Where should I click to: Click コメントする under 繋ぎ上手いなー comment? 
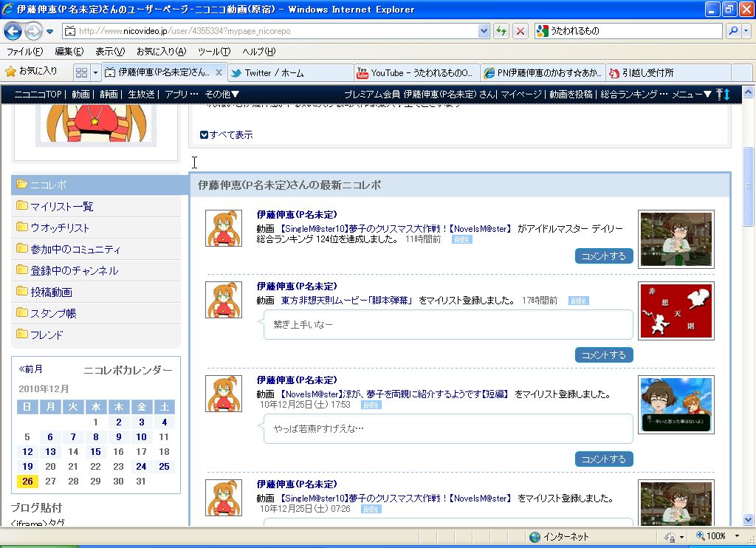click(604, 355)
